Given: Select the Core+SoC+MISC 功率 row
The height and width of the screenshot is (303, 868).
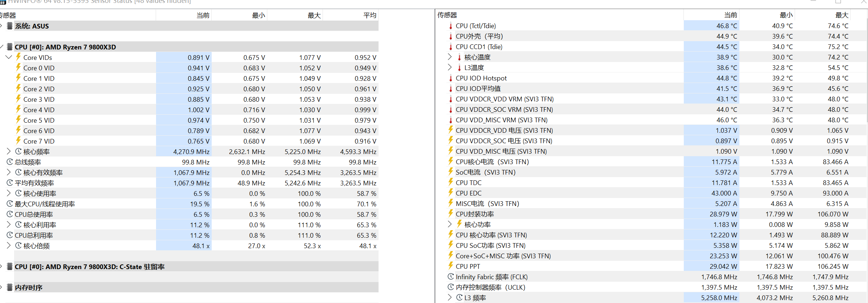Looking at the screenshot, I should (x=651, y=256).
